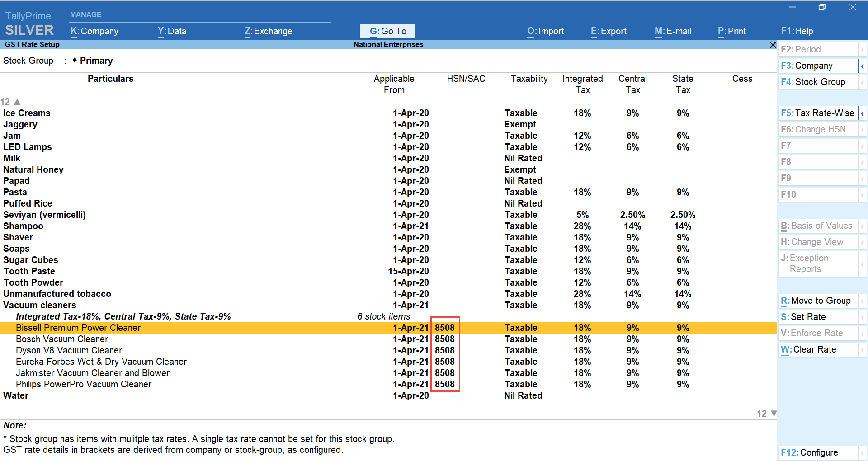This screenshot has width=868, height=461.
Task: Select the Jaggery row
Action: click(x=388, y=124)
